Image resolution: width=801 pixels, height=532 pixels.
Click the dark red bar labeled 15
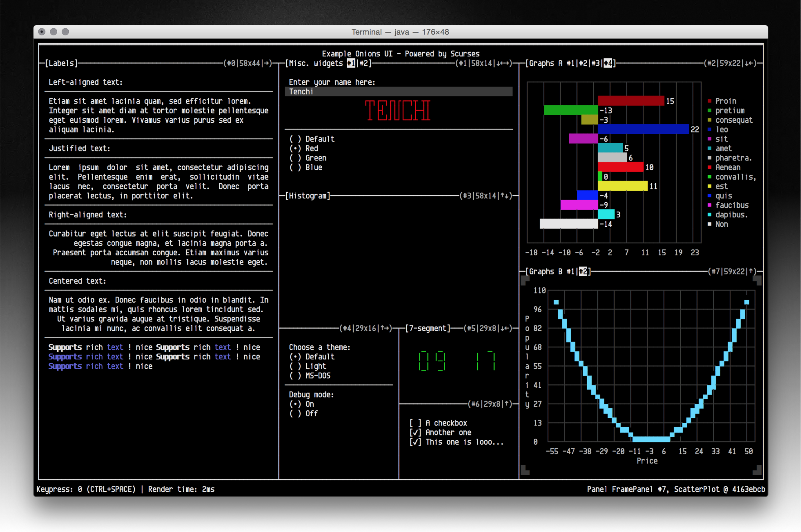tap(631, 101)
